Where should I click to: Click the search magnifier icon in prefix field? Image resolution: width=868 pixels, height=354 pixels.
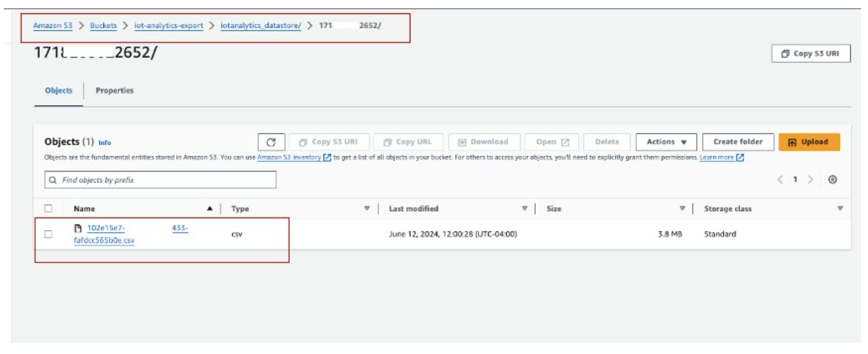[x=53, y=180]
